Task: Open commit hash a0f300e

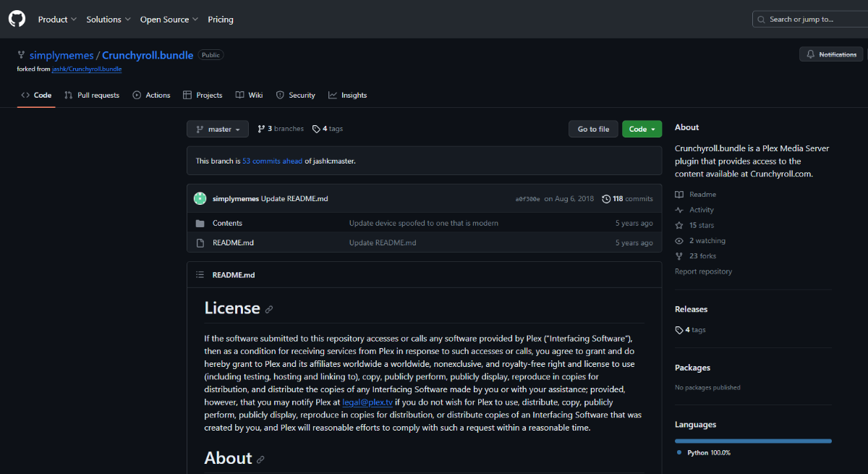Action: click(x=527, y=199)
